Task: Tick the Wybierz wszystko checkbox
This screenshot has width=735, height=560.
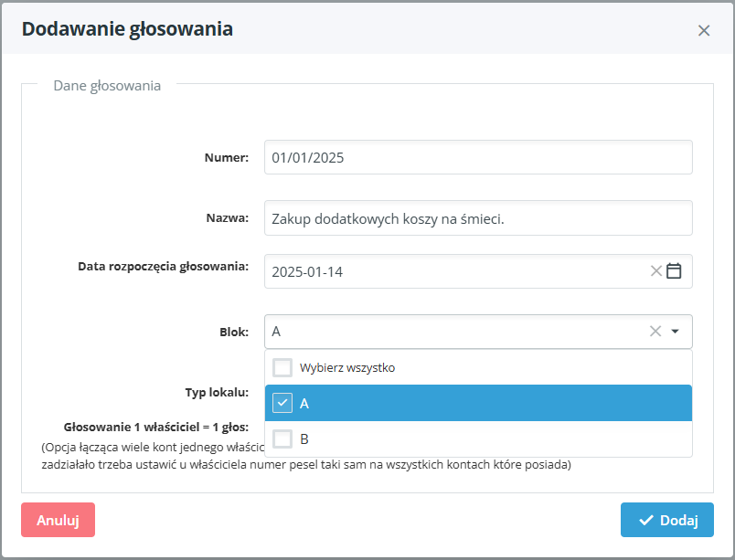Action: pyautogui.click(x=282, y=367)
